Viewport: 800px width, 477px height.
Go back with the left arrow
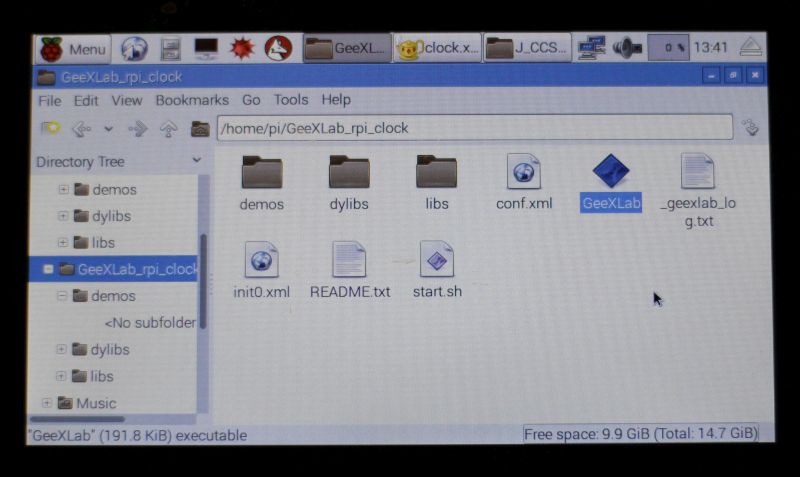click(x=82, y=129)
